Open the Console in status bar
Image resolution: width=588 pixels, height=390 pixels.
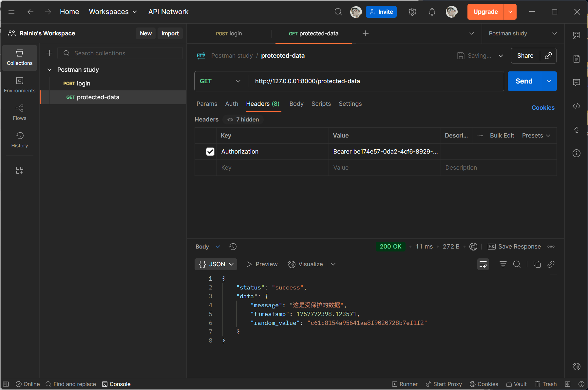pos(116,384)
